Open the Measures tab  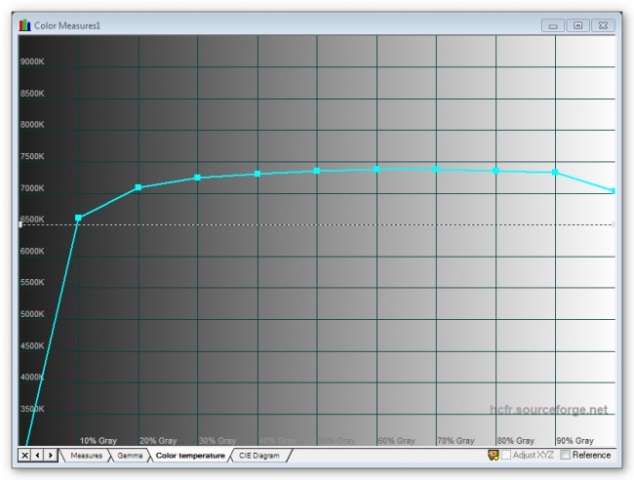pyautogui.click(x=85, y=455)
